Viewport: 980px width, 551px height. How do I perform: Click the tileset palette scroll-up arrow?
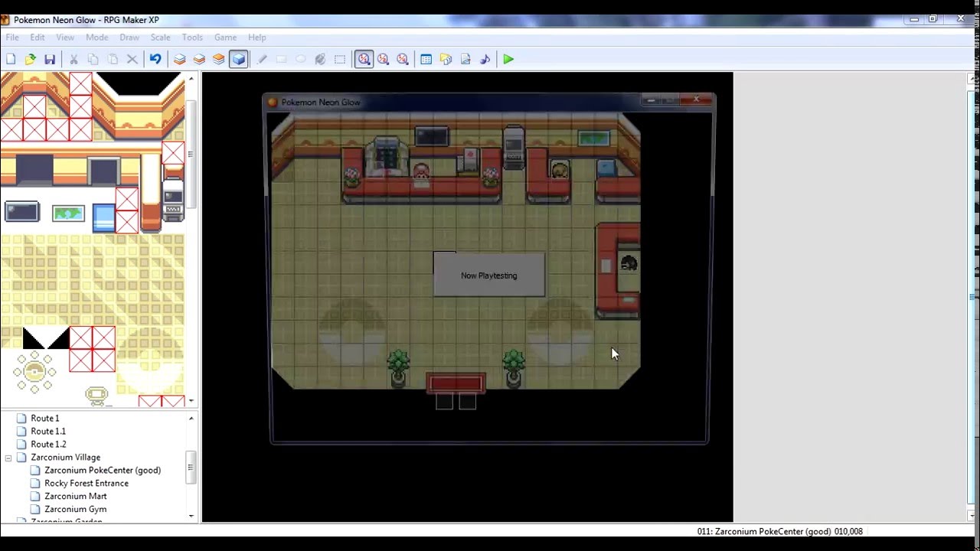(x=191, y=78)
